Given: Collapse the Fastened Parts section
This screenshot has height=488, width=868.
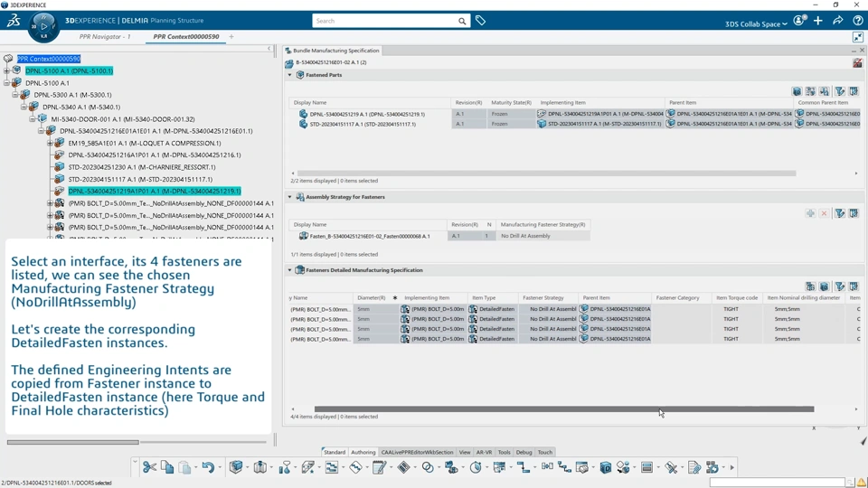Looking at the screenshot, I should (289, 75).
